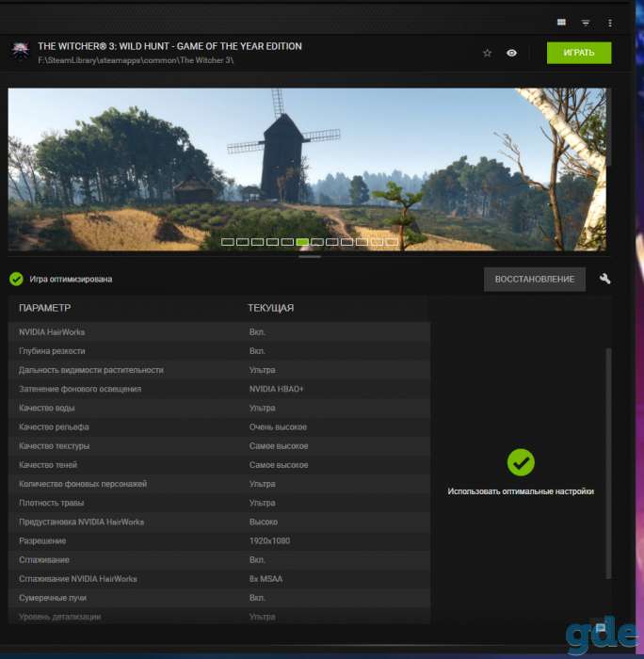Screen dimensions: 644x659
Task: Select the Разрешение row
Action: click(x=219, y=541)
